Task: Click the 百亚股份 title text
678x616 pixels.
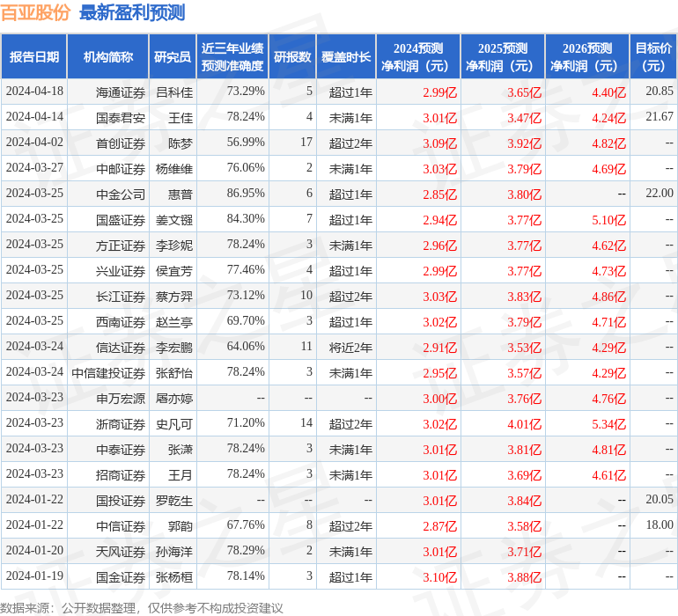Action: 35,12
